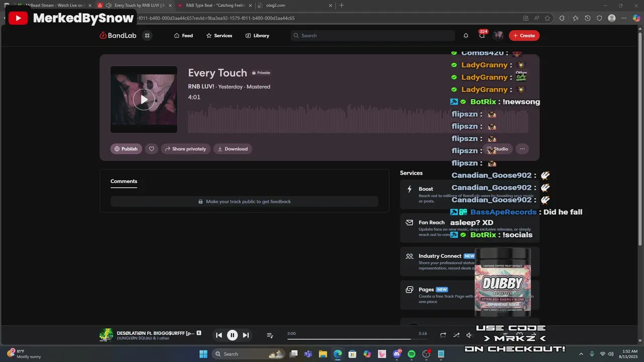Viewport: 644px width, 362px height.
Task: Click the taskbar Search box
Action: 249,354
